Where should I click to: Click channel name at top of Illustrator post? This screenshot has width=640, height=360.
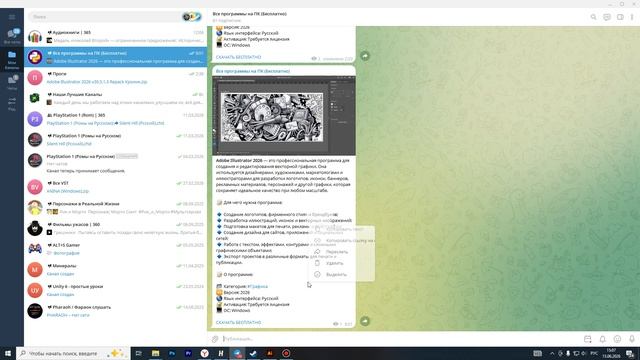click(x=253, y=71)
